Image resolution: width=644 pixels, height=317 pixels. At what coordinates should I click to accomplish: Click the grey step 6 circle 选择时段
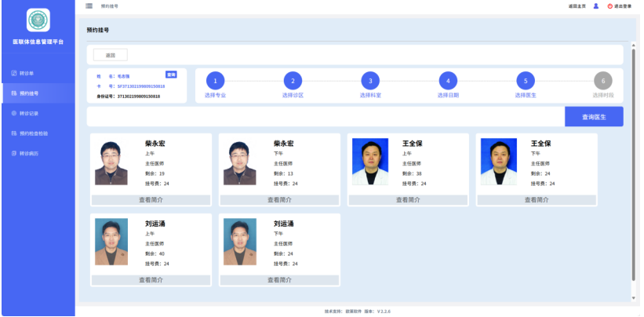(x=602, y=80)
